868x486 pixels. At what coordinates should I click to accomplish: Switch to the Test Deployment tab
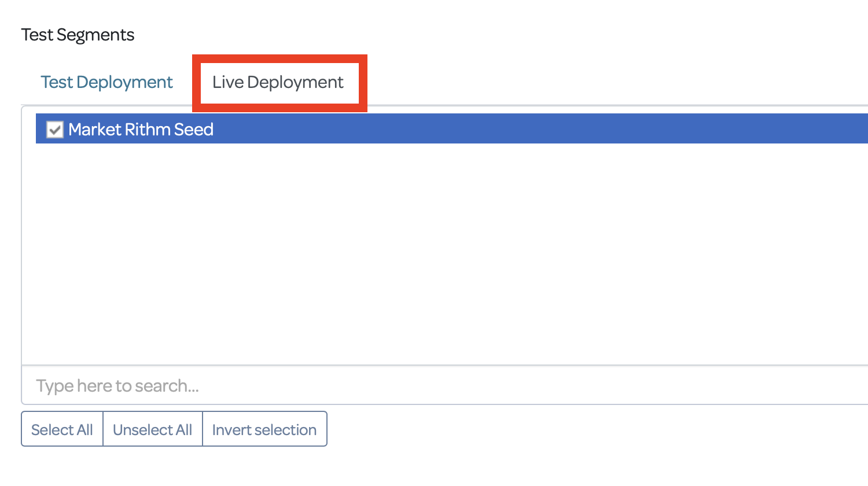click(106, 82)
